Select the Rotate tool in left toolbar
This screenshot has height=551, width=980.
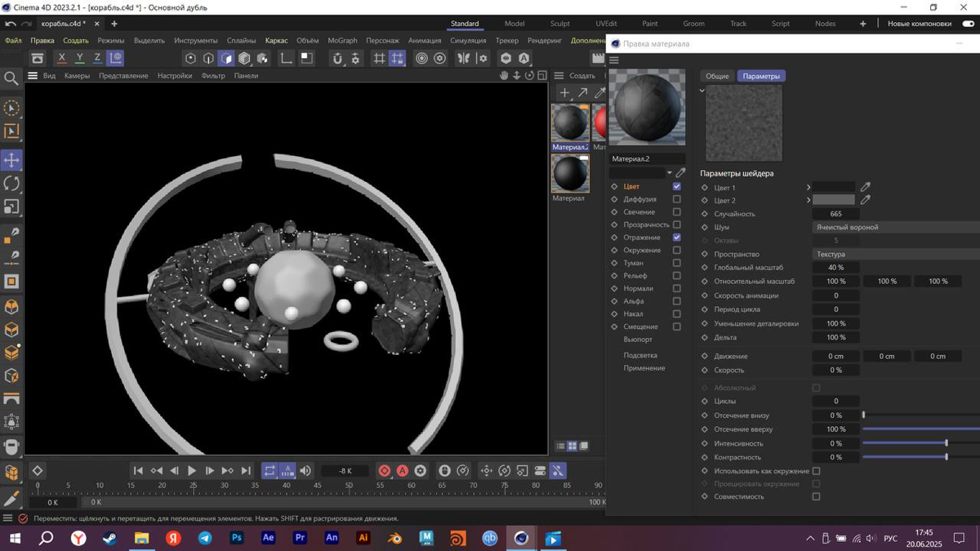(11, 184)
